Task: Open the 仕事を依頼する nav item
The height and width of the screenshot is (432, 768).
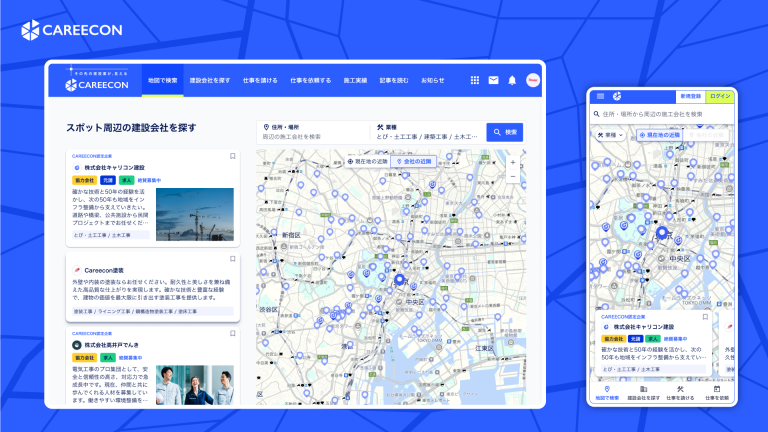Action: pyautogui.click(x=311, y=80)
